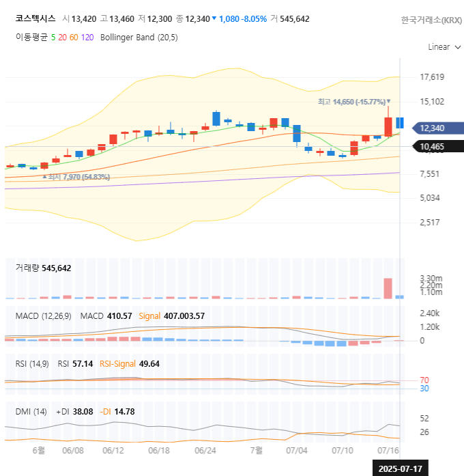Screen dimensions: 464x476
Task: Click the stock name 코스텍시스
Action: click(35, 18)
